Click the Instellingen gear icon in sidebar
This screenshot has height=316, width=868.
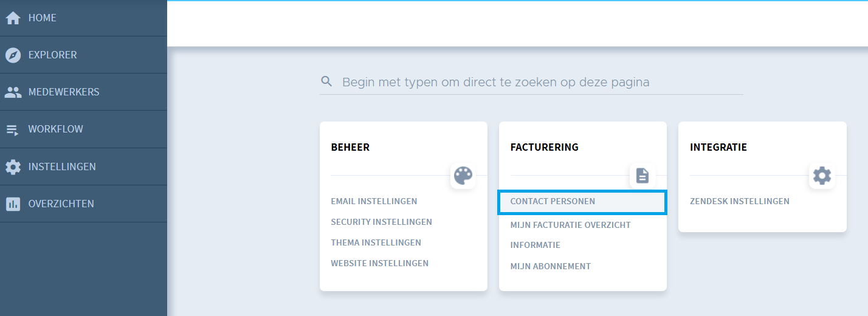coord(13,167)
